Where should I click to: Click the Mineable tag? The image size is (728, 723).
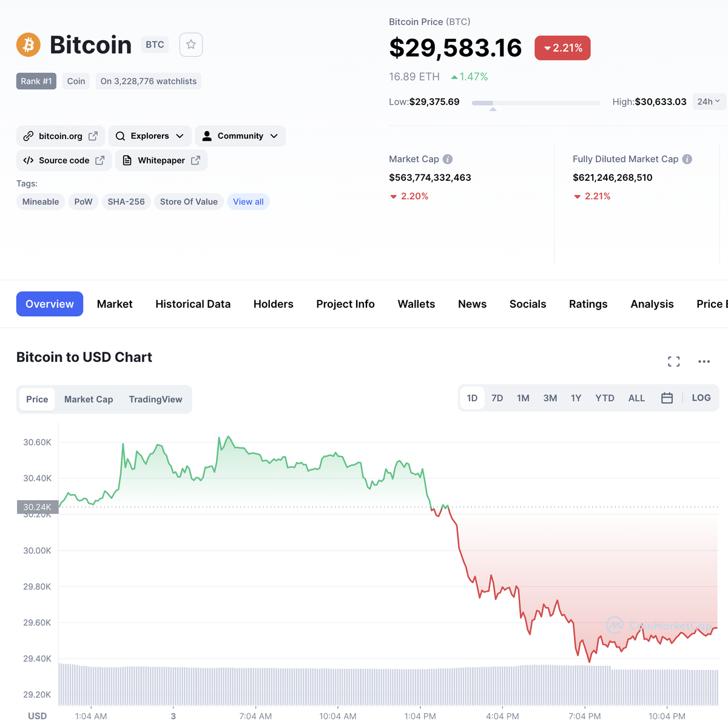[x=41, y=202]
